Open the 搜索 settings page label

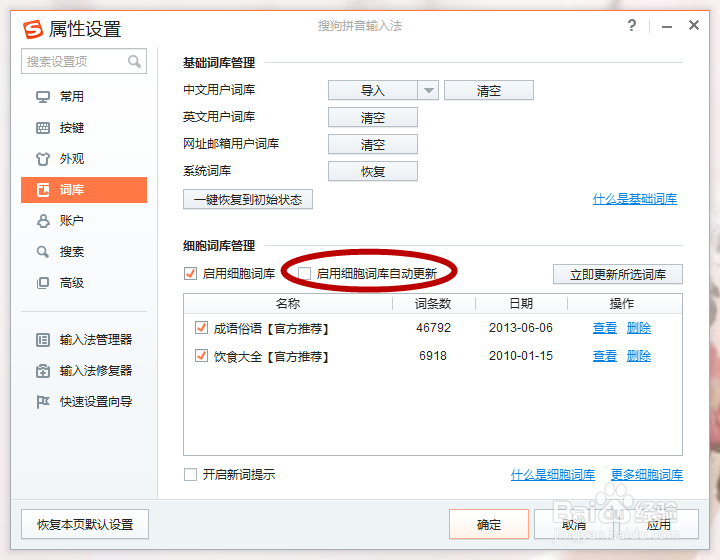pos(72,252)
